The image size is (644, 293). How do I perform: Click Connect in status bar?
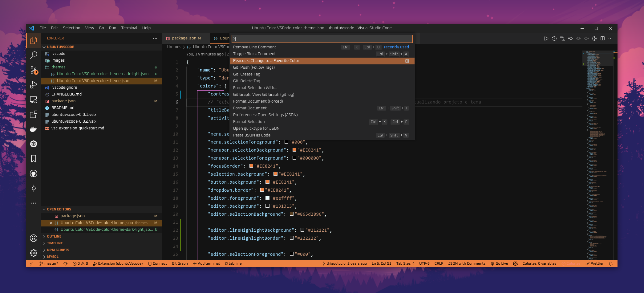pos(158,264)
